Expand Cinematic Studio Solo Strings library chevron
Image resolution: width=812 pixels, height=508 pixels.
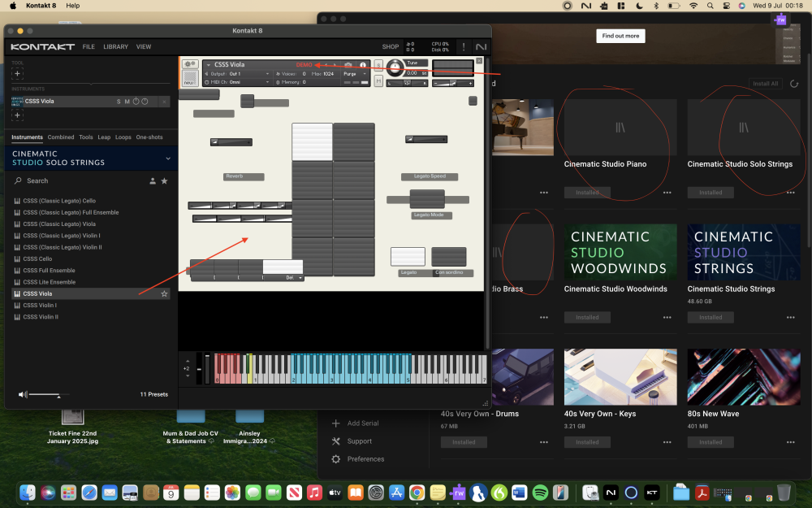click(x=168, y=158)
